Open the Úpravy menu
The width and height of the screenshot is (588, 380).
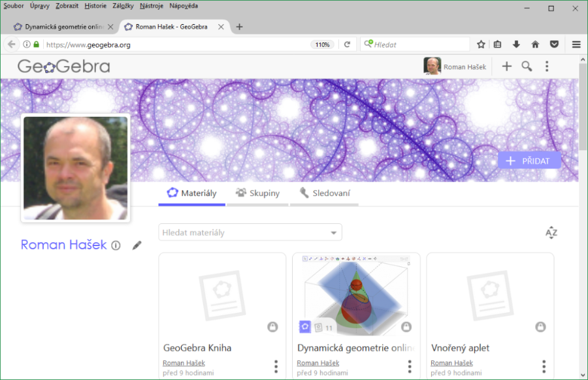[39, 6]
